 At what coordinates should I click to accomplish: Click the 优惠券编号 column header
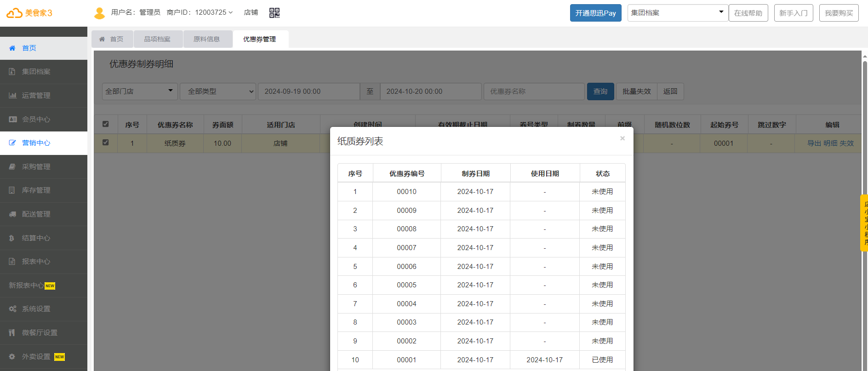(407, 174)
